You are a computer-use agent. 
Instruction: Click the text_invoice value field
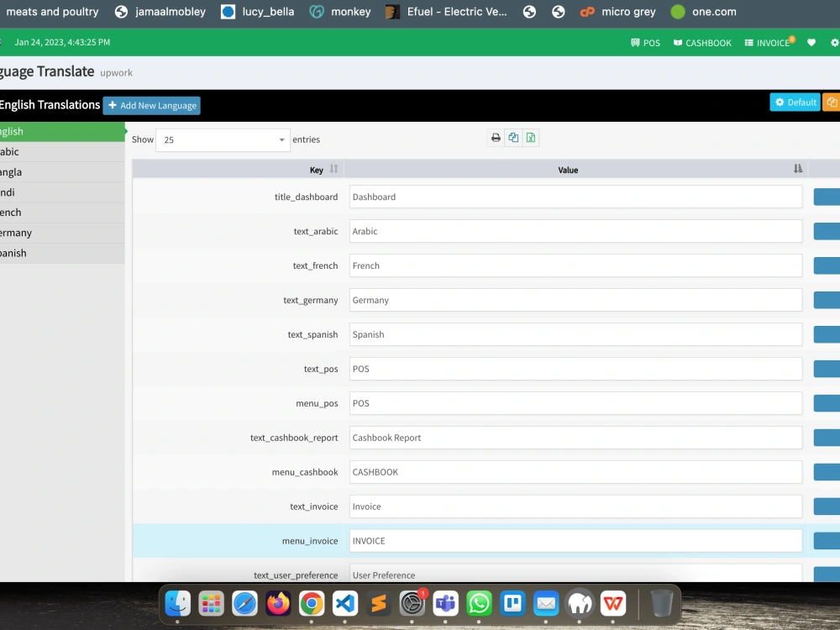click(x=575, y=507)
